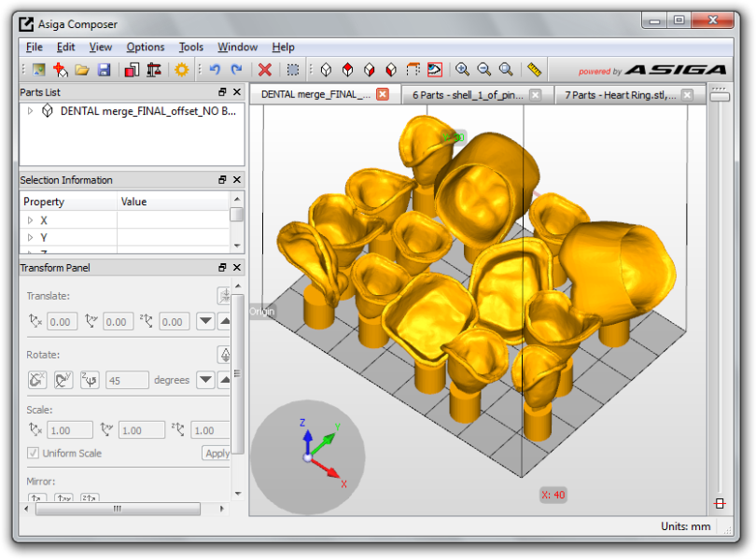Float the Selection Information panel
This screenshot has width=756, height=560.
pyautogui.click(x=222, y=179)
